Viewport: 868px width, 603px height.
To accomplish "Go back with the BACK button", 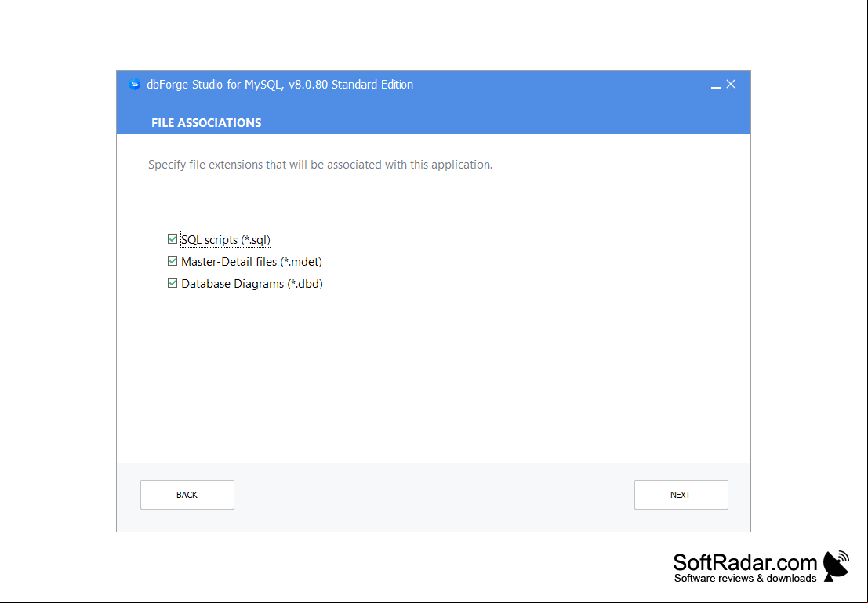I will pyautogui.click(x=187, y=495).
